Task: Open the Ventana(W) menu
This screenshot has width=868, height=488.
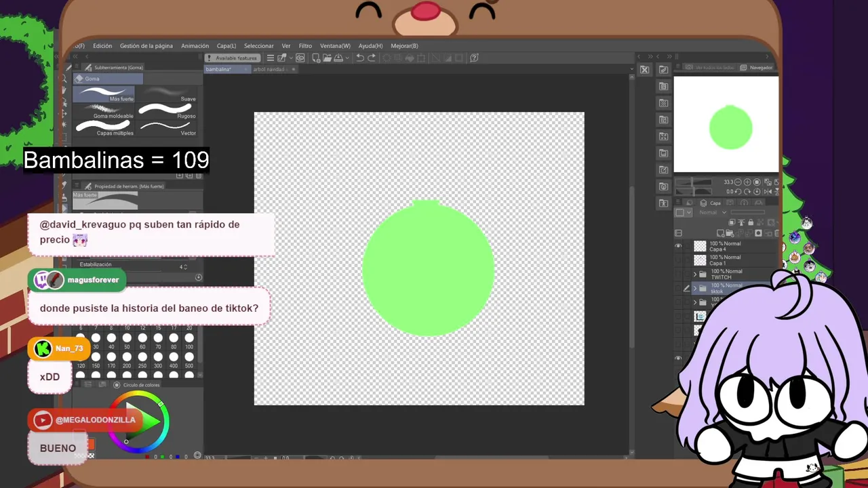Action: [x=335, y=46]
